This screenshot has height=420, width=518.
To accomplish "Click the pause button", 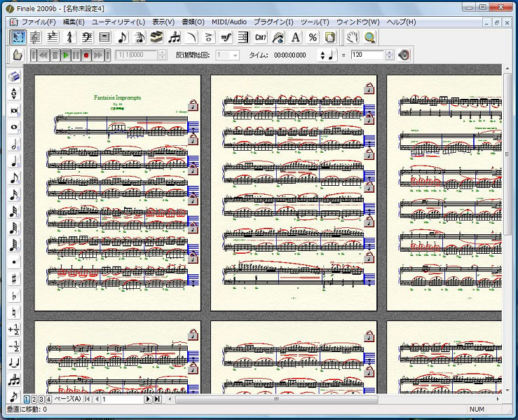I will pyautogui.click(x=76, y=55).
